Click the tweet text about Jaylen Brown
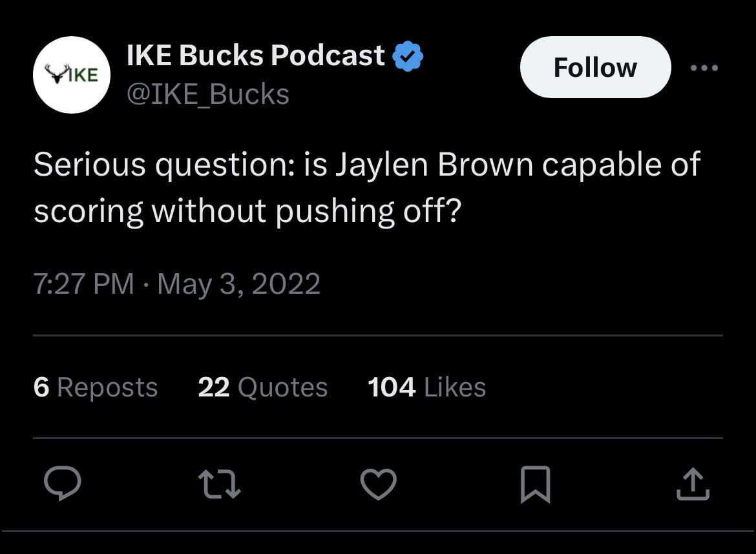This screenshot has height=554, width=756. [366, 187]
